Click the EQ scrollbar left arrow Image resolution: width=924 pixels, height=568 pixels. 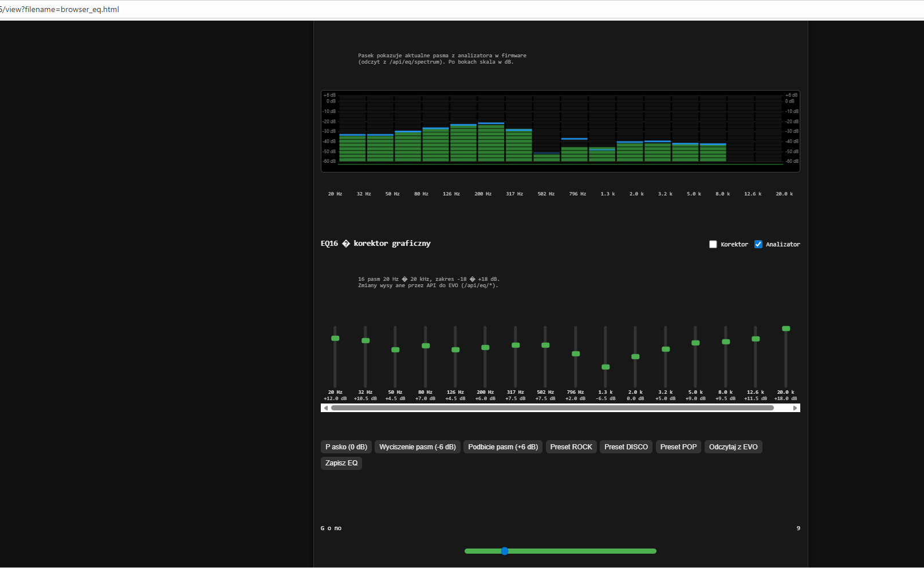(326, 408)
